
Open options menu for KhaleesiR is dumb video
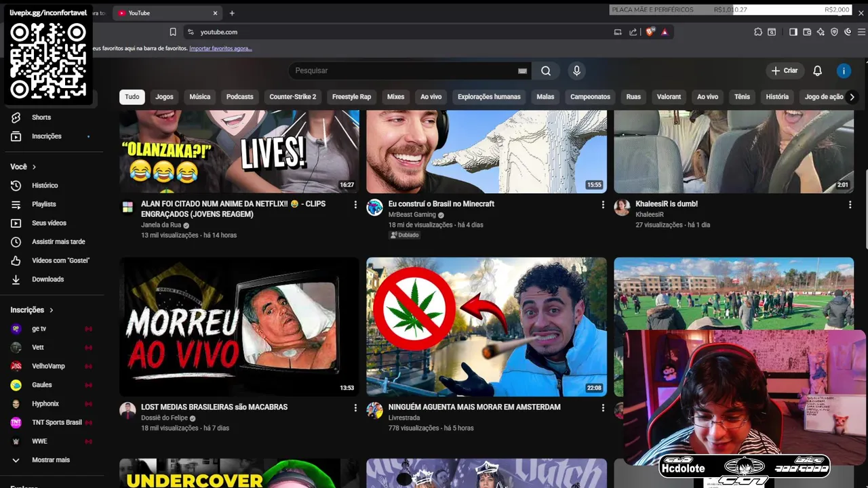pyautogui.click(x=850, y=204)
